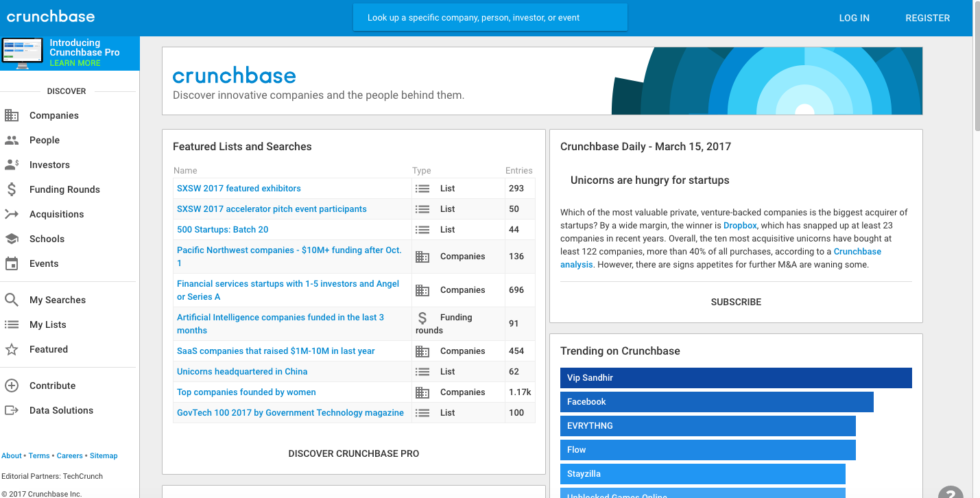Open the People menu item

[x=45, y=140]
